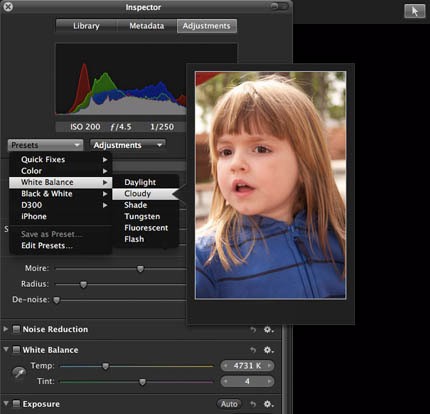Reset the White Balance adjustment arrow
This screenshot has width=430, height=414.
pos(253,350)
